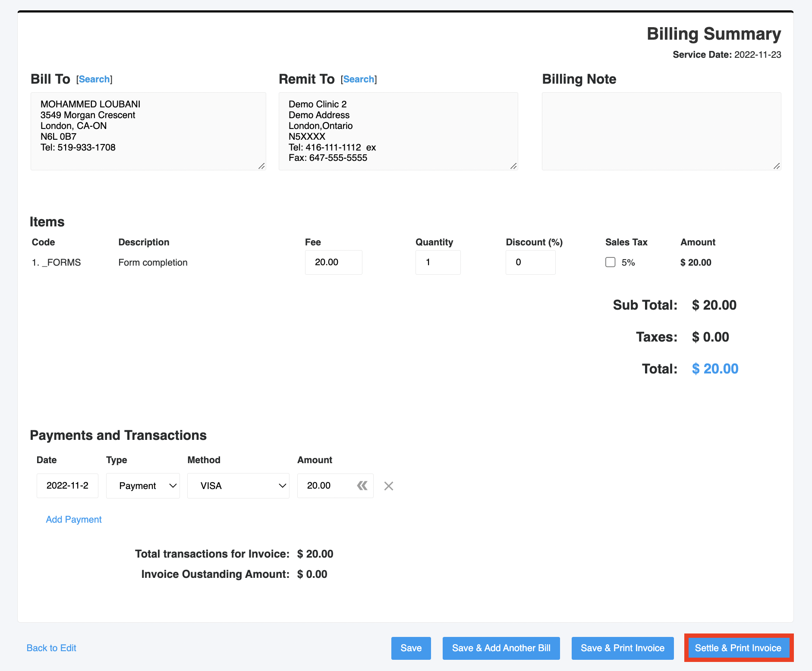This screenshot has width=812, height=671.
Task: Remove the VISA payment row with the X icon
Action: (x=388, y=486)
